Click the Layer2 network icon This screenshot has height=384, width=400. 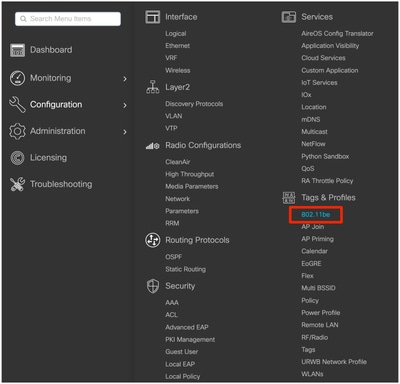pos(153,87)
